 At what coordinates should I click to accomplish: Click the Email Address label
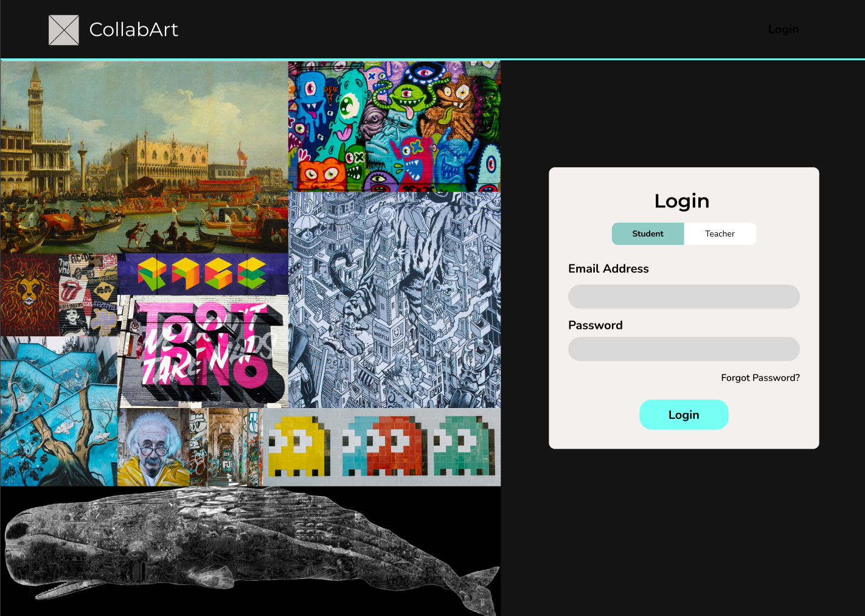608,269
